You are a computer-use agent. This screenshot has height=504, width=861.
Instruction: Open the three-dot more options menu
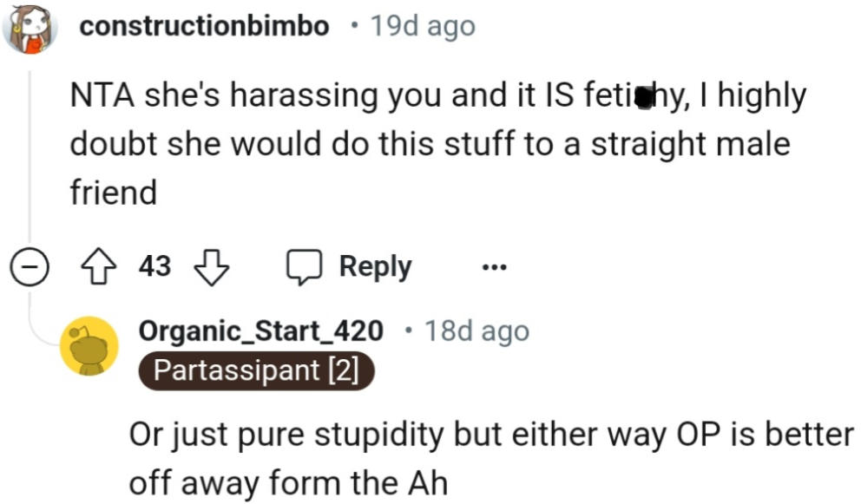[495, 267]
